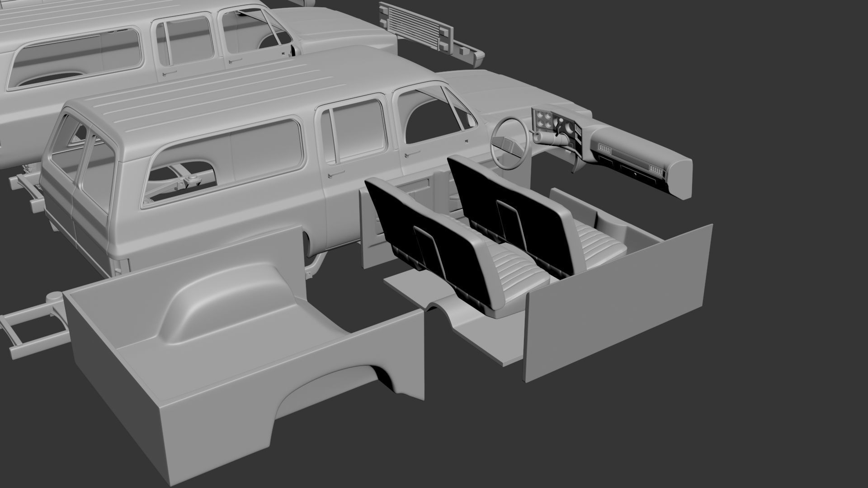
Task: Select the instrument gauge cluster panel
Action: point(556,129)
